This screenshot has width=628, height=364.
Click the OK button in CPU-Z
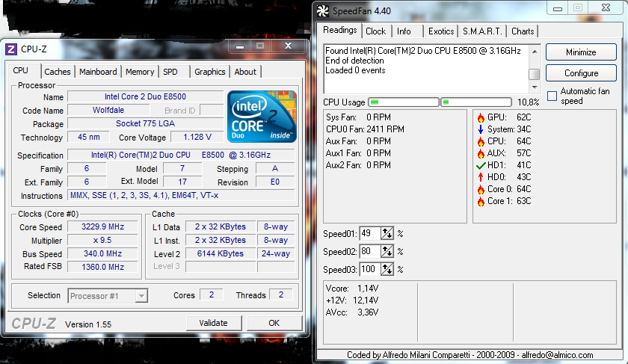(274, 323)
